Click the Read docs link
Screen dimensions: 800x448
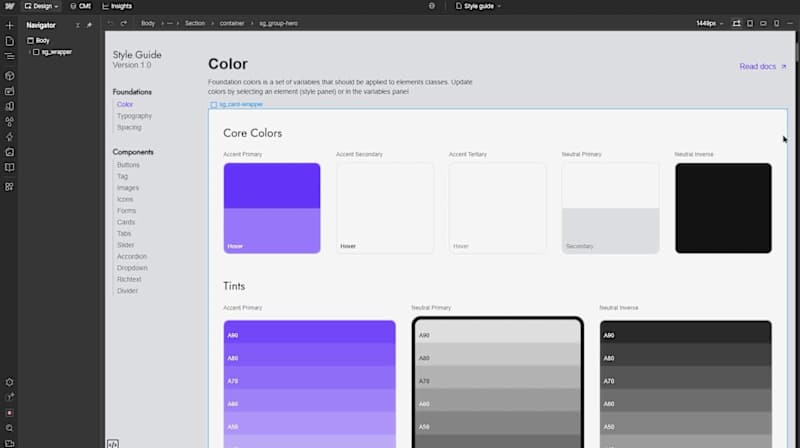tap(763, 66)
